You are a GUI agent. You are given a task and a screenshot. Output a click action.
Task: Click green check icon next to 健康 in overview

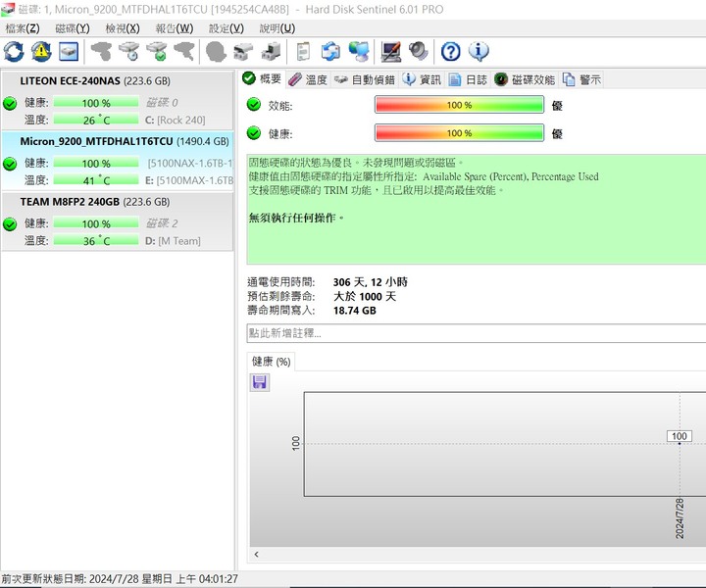[254, 133]
